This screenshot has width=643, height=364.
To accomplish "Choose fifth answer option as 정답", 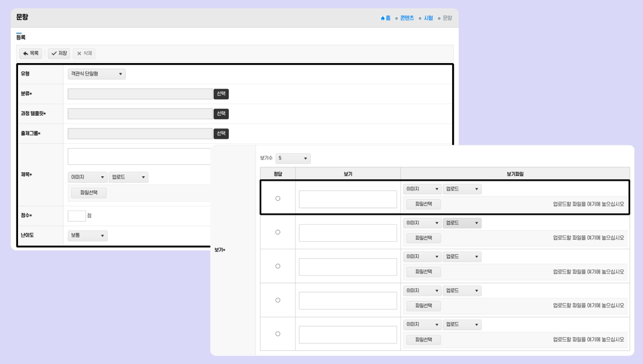I will 278,334.
